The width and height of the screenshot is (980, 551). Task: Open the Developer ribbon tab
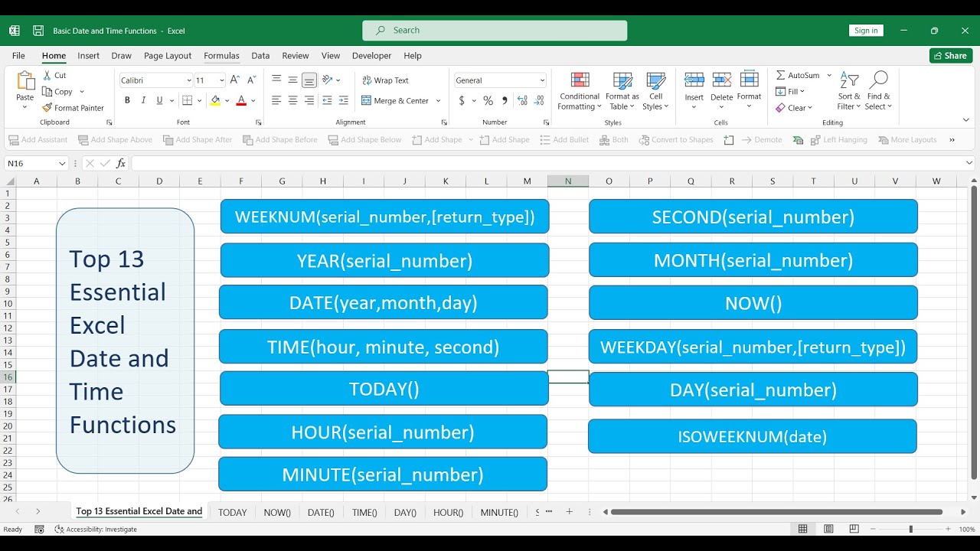pos(371,56)
